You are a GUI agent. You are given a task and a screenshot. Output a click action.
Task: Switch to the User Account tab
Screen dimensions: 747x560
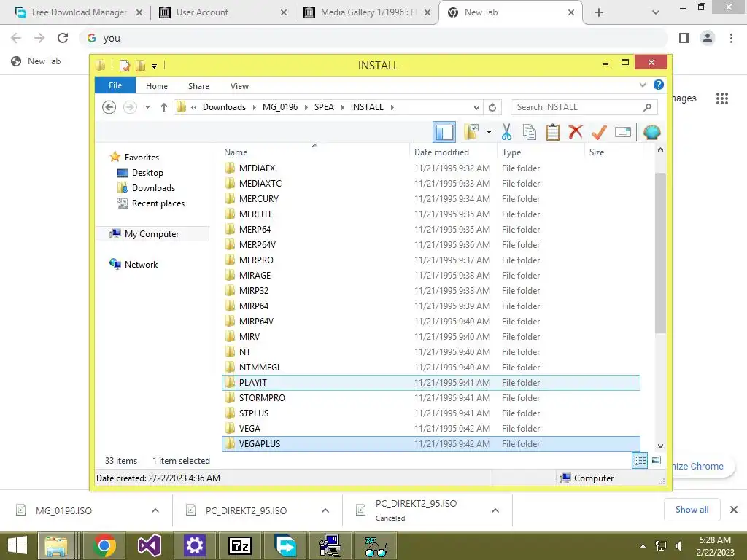pyautogui.click(x=222, y=12)
